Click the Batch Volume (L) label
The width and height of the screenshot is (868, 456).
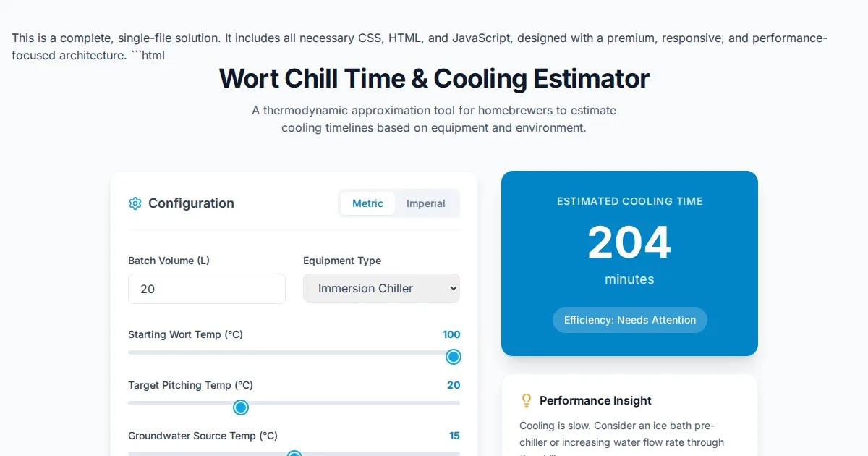169,261
